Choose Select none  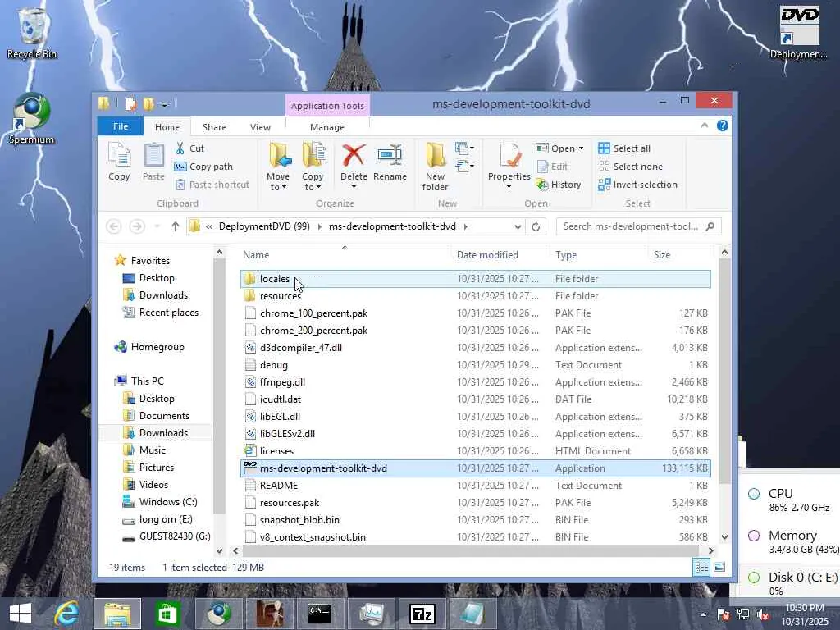click(x=631, y=167)
